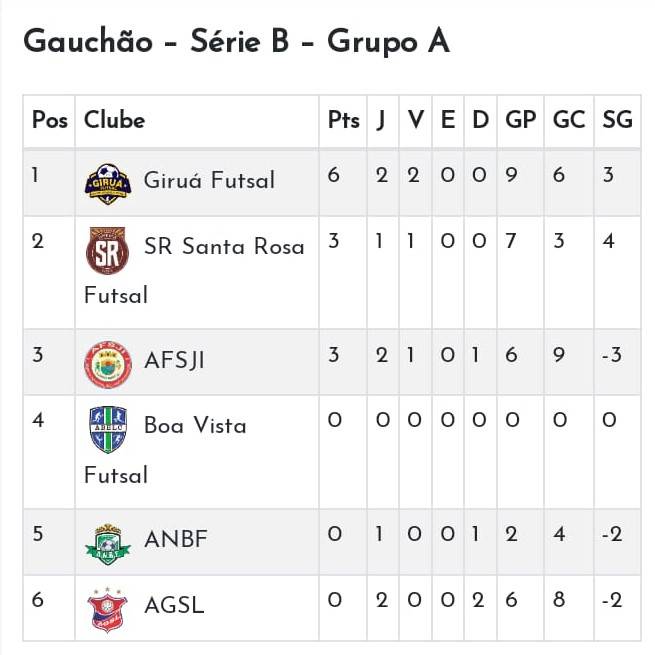Click the SR Santa Rosa crest logo
This screenshot has height=655, width=655.
(x=107, y=250)
